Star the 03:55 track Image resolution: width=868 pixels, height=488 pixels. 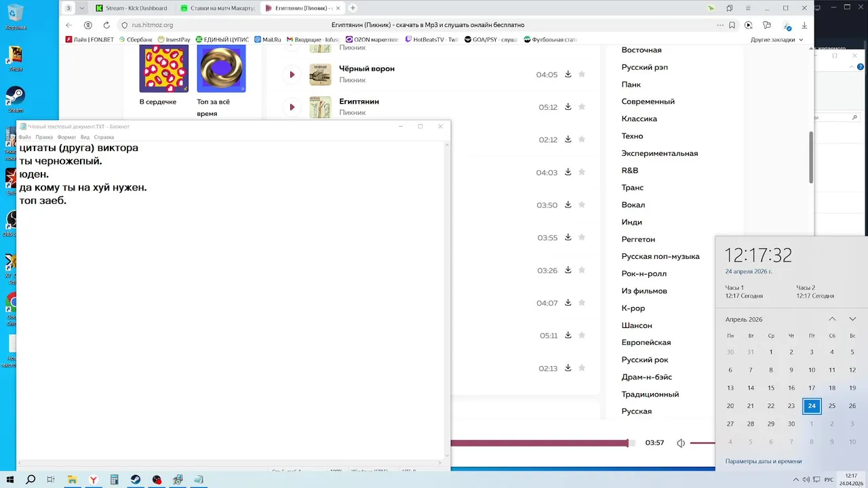582,237
